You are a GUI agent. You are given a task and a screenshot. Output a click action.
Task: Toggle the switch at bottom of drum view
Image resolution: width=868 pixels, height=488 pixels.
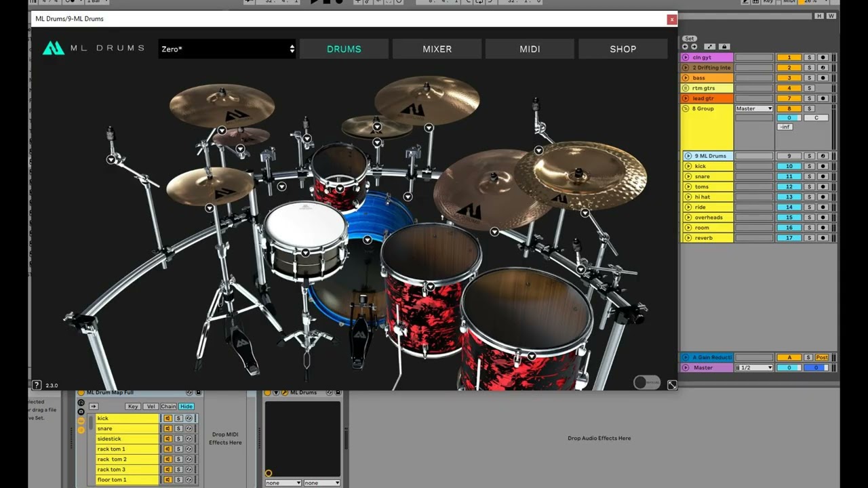pyautogui.click(x=647, y=382)
